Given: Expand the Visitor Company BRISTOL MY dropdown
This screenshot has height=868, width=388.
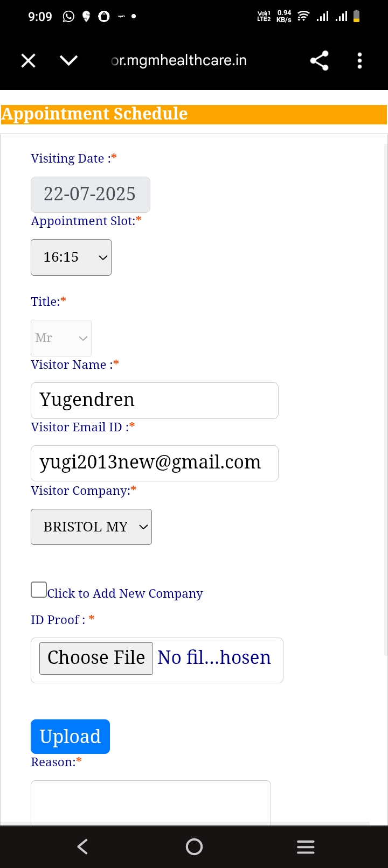Looking at the screenshot, I should coord(91,527).
